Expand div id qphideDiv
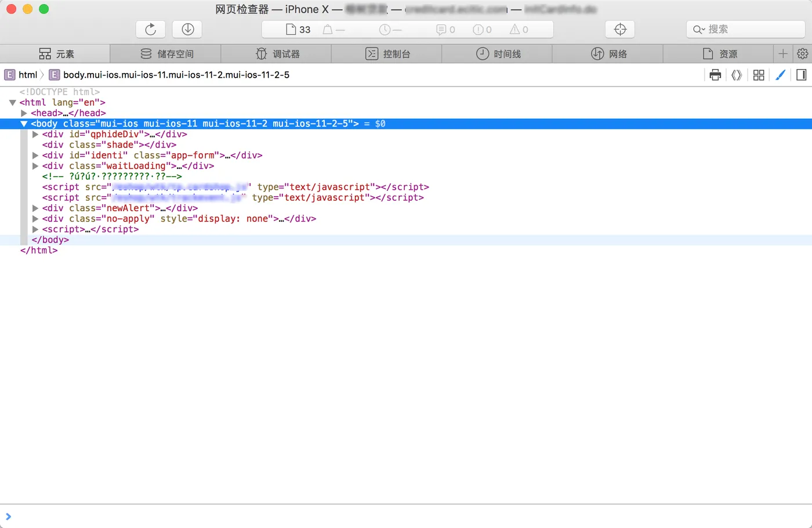Image resolution: width=812 pixels, height=528 pixels. 35,134
